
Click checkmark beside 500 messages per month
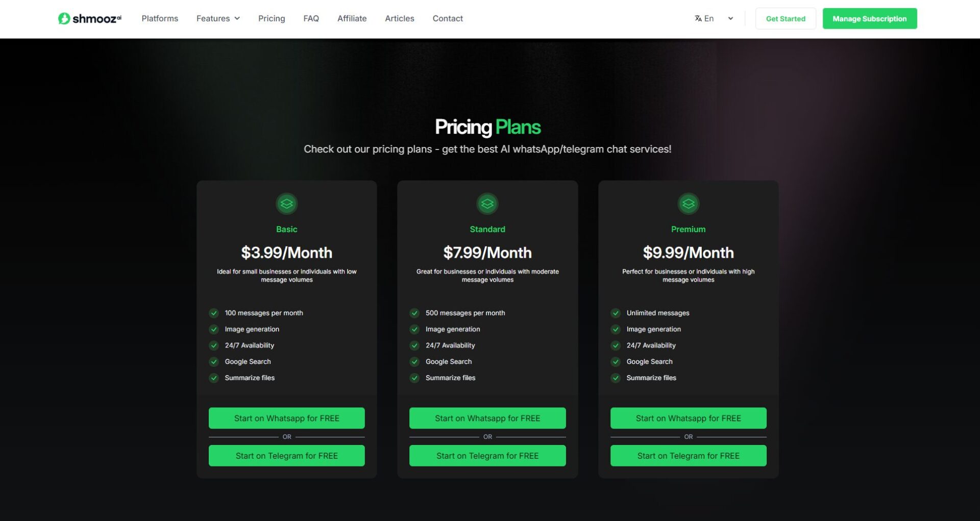[414, 313]
